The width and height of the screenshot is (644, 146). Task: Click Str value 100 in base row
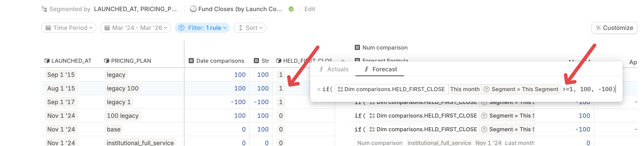[x=263, y=130]
